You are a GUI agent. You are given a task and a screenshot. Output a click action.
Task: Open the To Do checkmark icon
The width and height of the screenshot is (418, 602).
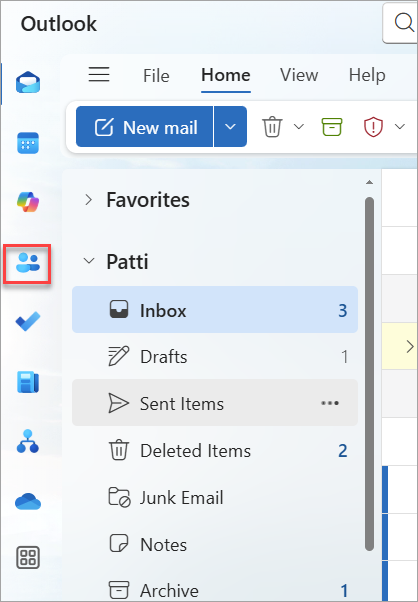pyautogui.click(x=28, y=321)
